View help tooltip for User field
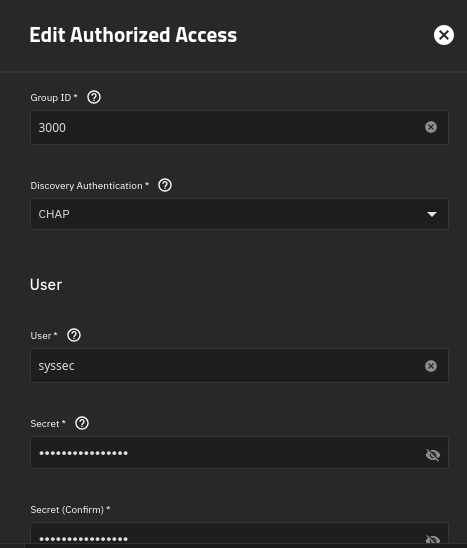Image resolution: width=467 pixels, height=548 pixels. [74, 335]
